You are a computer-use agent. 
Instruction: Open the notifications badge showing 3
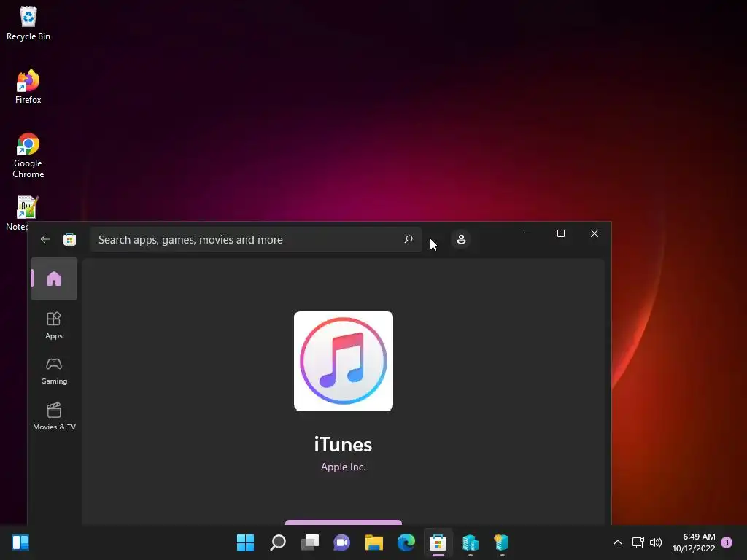[x=727, y=542]
